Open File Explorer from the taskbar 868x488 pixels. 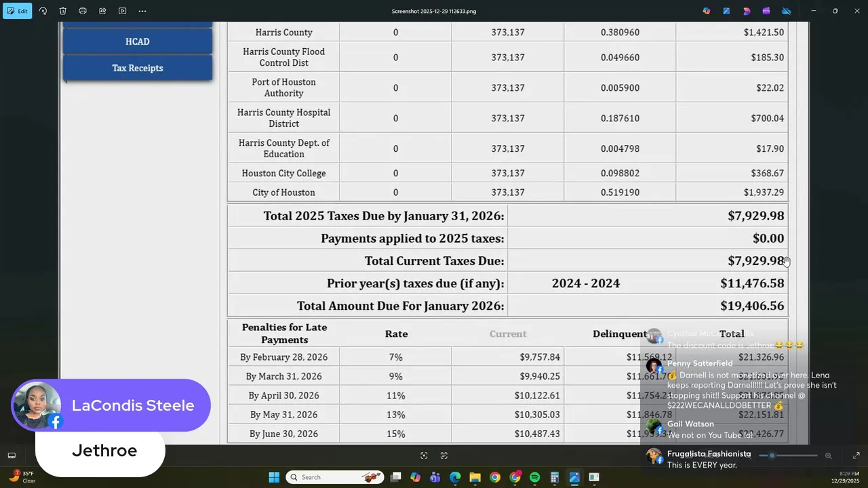pos(475,477)
